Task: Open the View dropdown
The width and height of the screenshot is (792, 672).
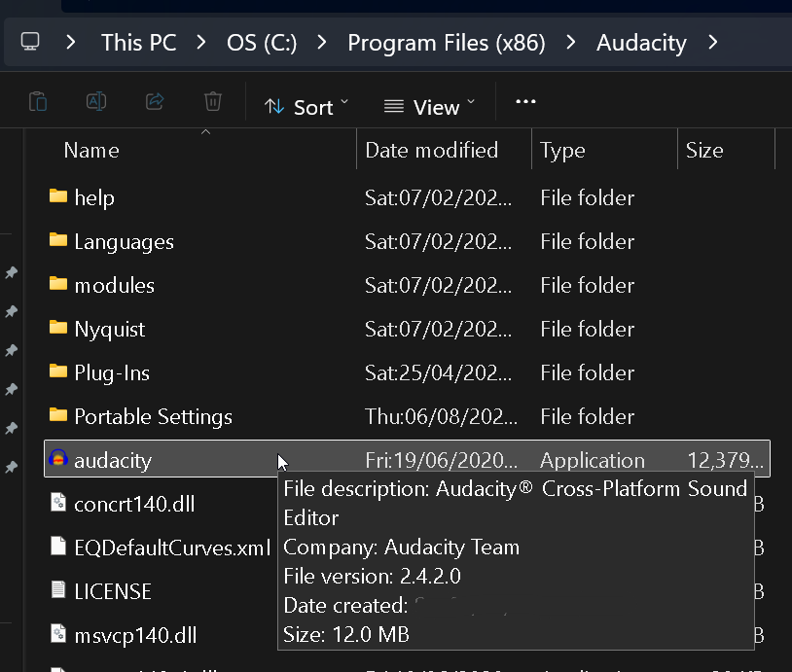Action: click(x=429, y=107)
